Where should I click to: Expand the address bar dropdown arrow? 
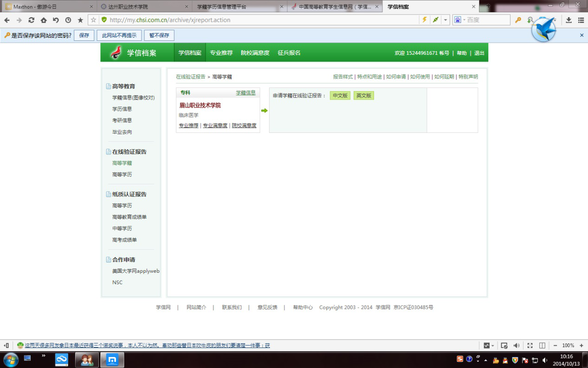coord(446,20)
